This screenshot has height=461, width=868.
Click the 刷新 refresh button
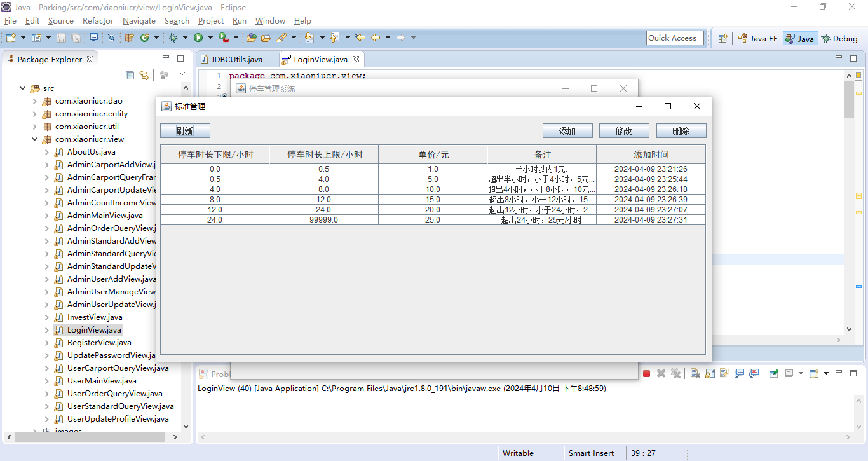[185, 131]
